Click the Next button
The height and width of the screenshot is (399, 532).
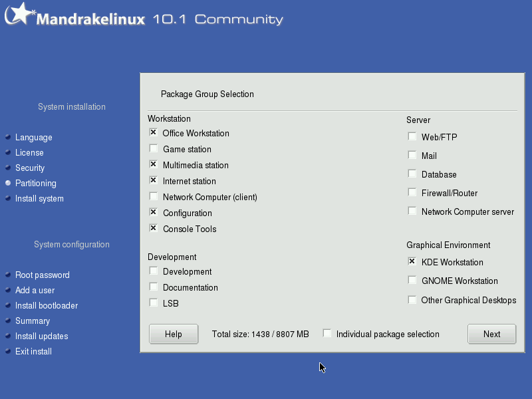pos(491,334)
